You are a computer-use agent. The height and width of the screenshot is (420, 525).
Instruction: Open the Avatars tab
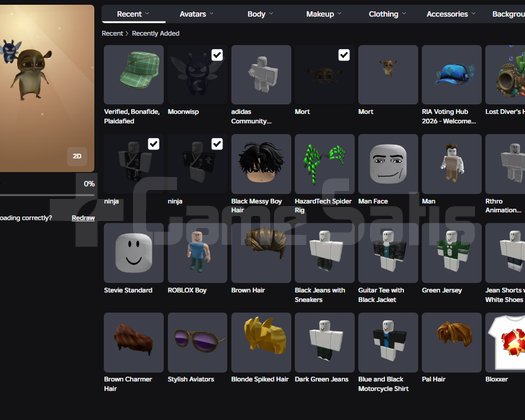click(x=193, y=14)
